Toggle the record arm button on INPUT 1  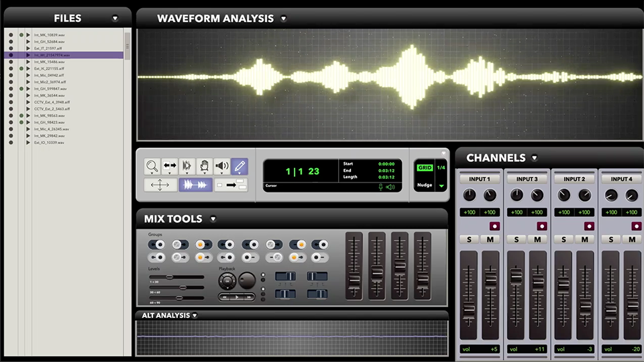coord(494,226)
